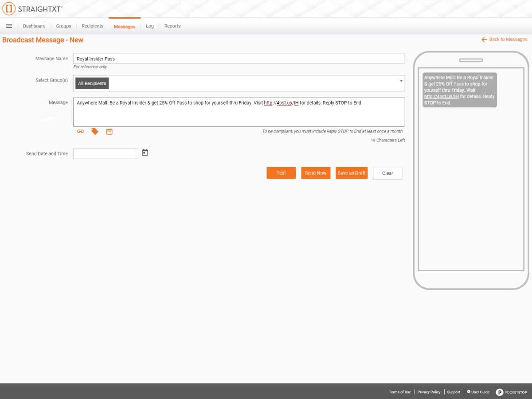532x399 pixels.
Task: Go to the Recipients tab
Action: coord(92,26)
